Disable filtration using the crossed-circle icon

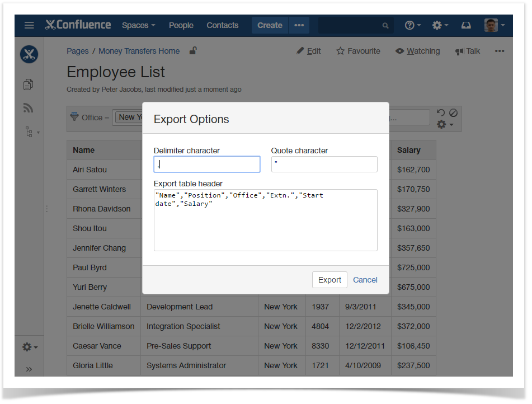(x=453, y=111)
